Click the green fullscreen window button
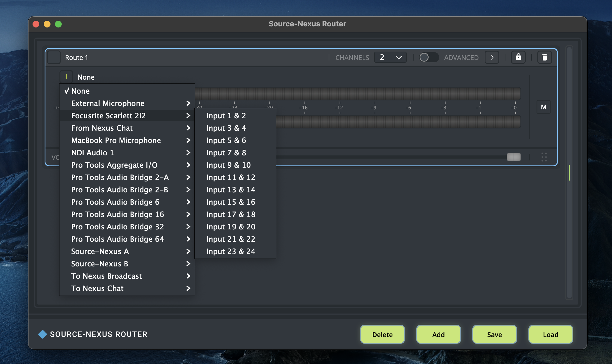The width and height of the screenshot is (612, 364). [58, 24]
